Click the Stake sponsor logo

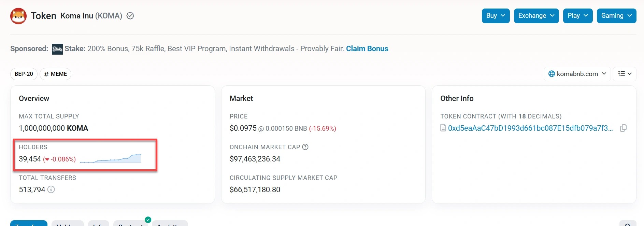tap(57, 49)
